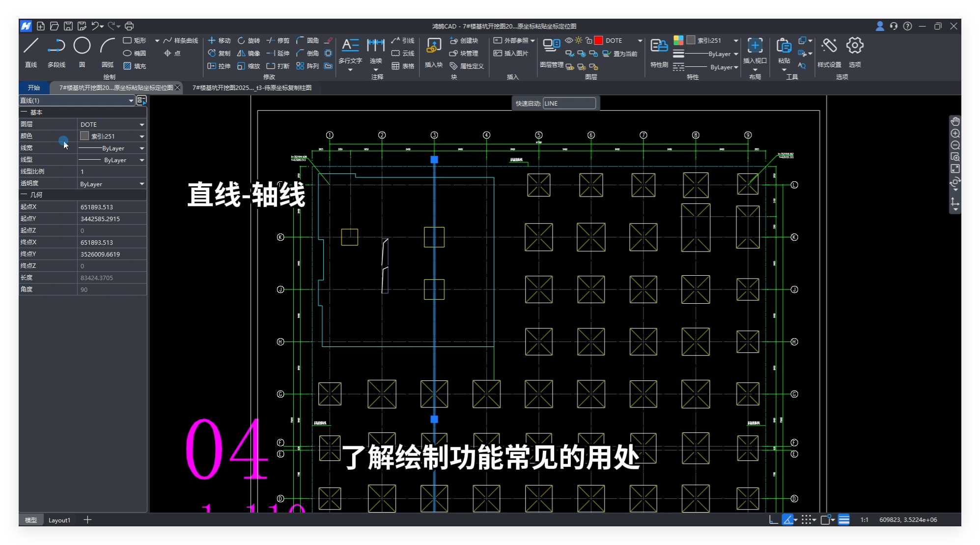Click the 快速启动 LINE input field
This screenshot has height=545, width=980.
569,103
